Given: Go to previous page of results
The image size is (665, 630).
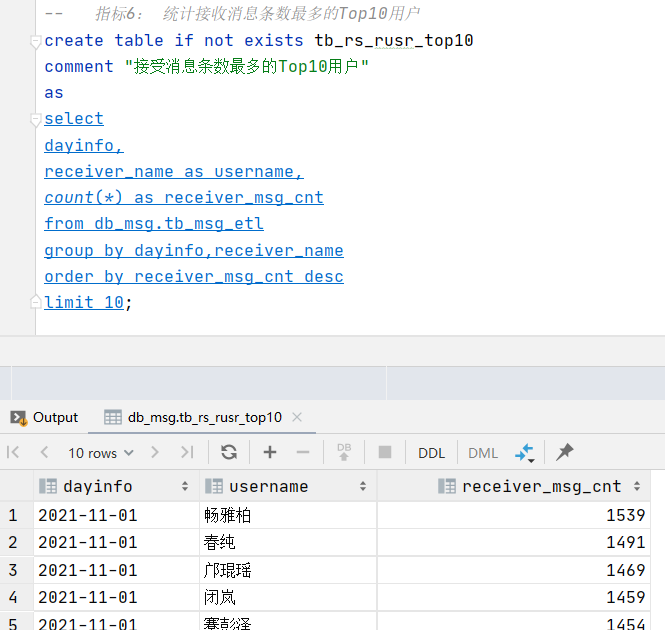Looking at the screenshot, I should [x=44, y=452].
